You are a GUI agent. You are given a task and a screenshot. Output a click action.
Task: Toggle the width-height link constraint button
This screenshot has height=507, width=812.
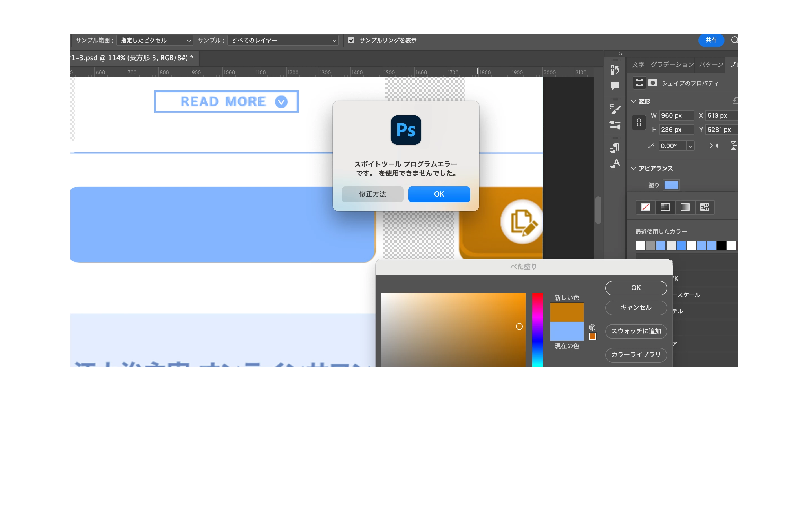(639, 123)
